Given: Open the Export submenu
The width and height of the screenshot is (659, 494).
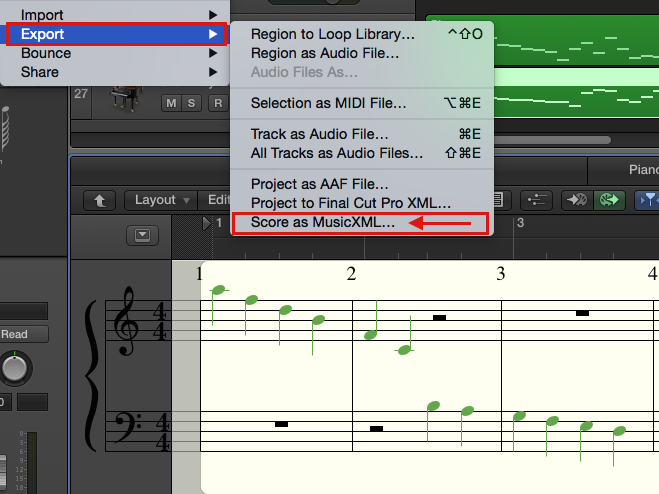Looking at the screenshot, I should [x=114, y=34].
